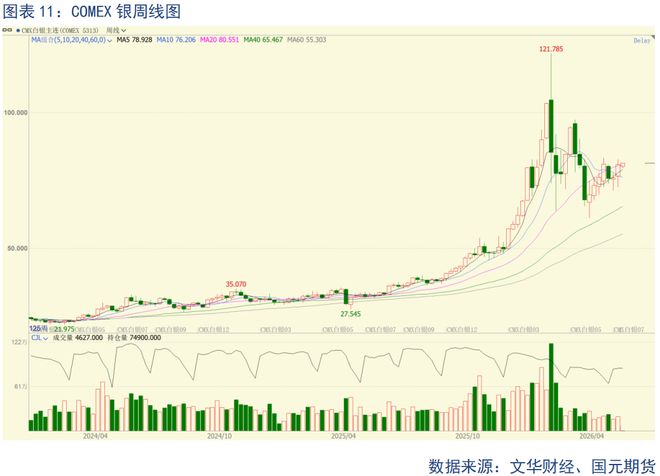Click the MA20 80.551 value

219,40
